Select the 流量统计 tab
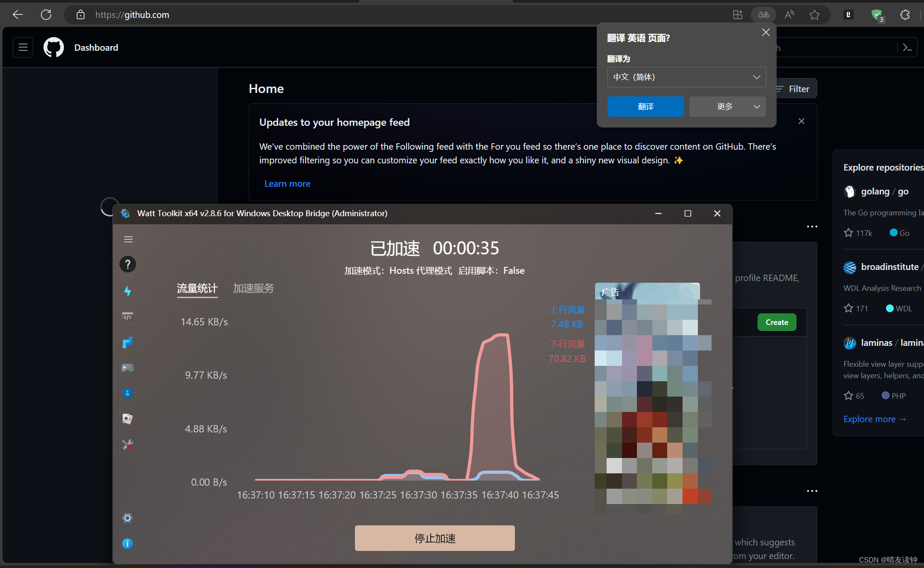Viewport: 924px width, 568px height. [197, 289]
